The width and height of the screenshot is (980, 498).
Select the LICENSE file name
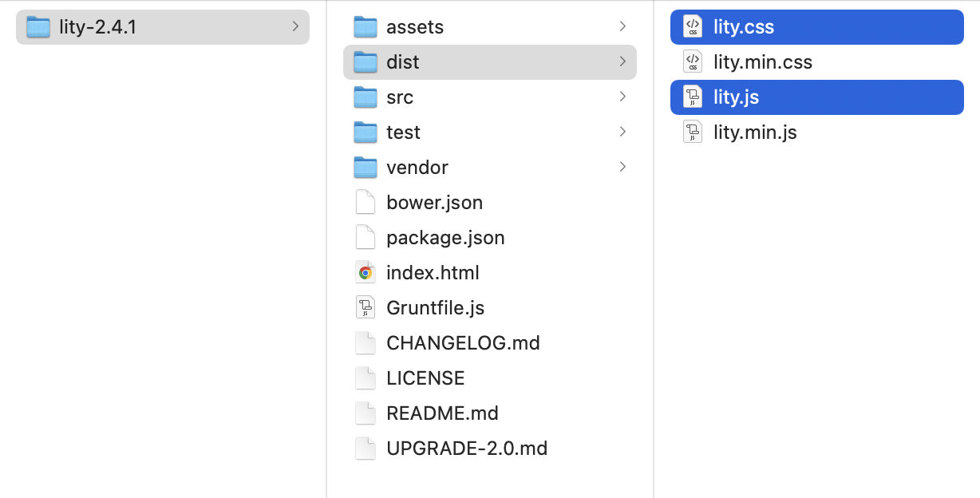pyautogui.click(x=425, y=378)
